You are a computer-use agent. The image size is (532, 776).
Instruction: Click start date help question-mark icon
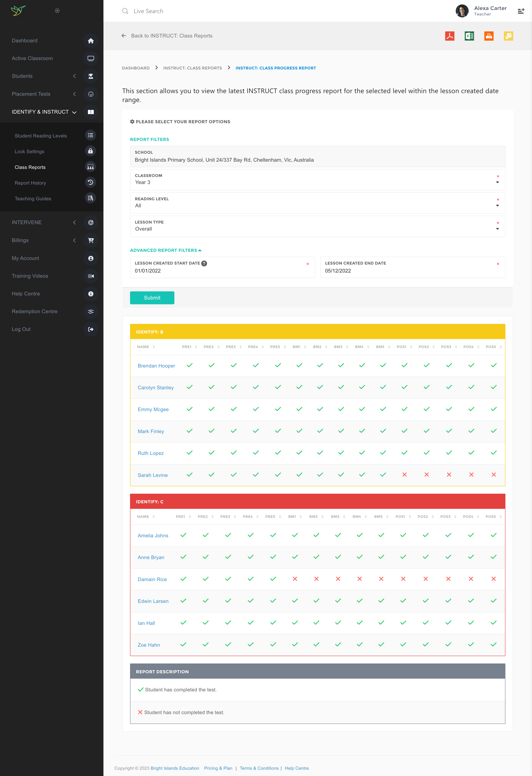(204, 263)
